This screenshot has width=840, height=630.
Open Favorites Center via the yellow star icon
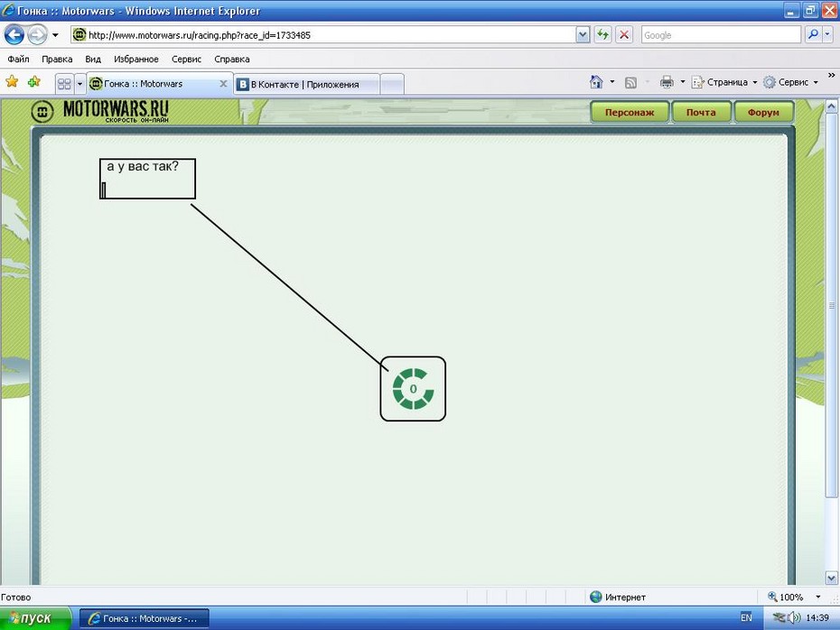[12, 82]
